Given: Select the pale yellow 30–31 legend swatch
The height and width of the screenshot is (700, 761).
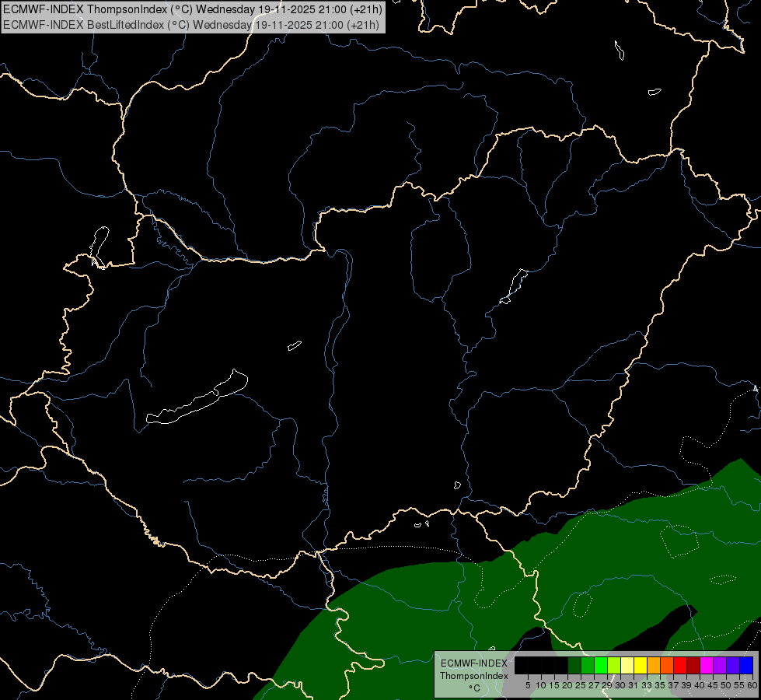Looking at the screenshot, I should pyautogui.click(x=627, y=665).
